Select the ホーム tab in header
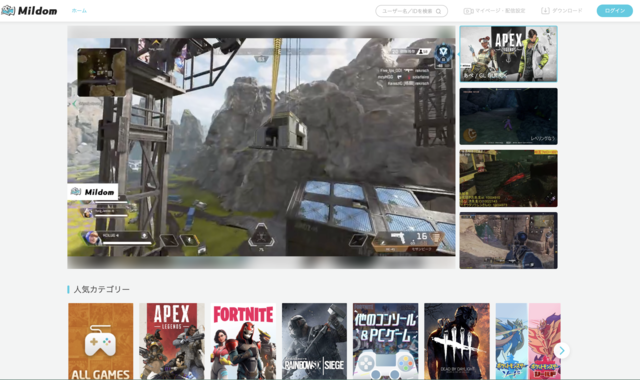Viewport: 640px width, 380px height. (x=79, y=11)
